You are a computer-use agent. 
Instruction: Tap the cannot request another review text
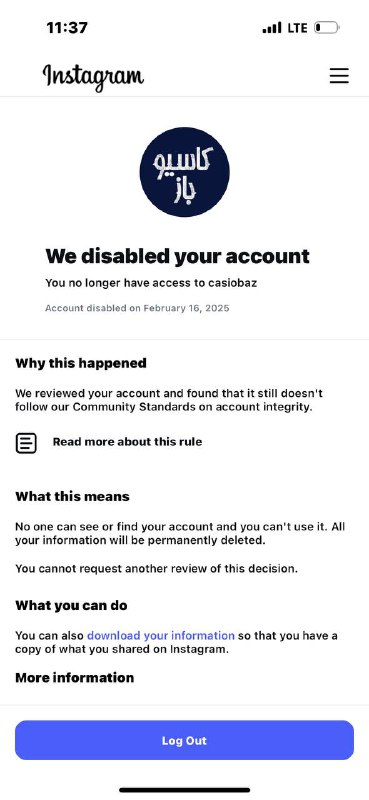click(156, 568)
